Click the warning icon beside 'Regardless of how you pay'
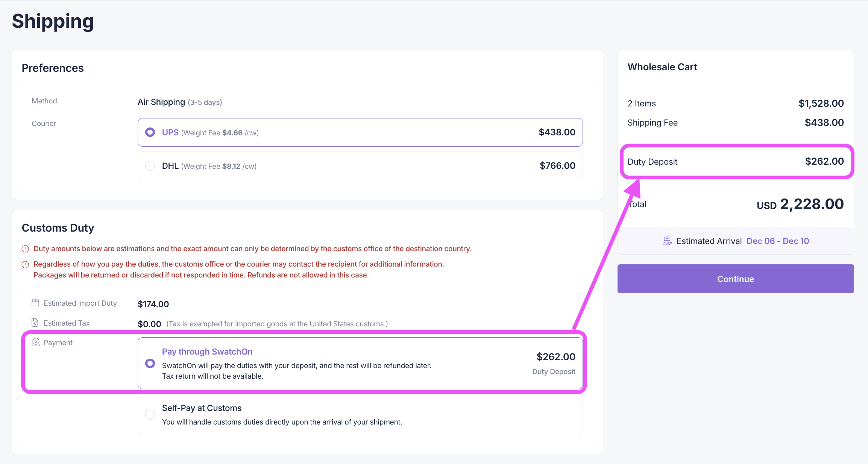The image size is (868, 464). coord(25,265)
